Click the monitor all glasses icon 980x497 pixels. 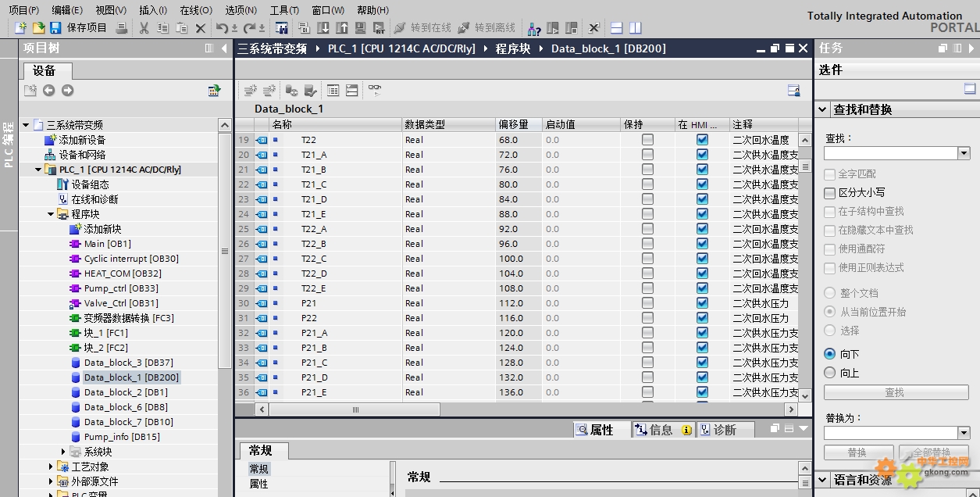coord(375,91)
